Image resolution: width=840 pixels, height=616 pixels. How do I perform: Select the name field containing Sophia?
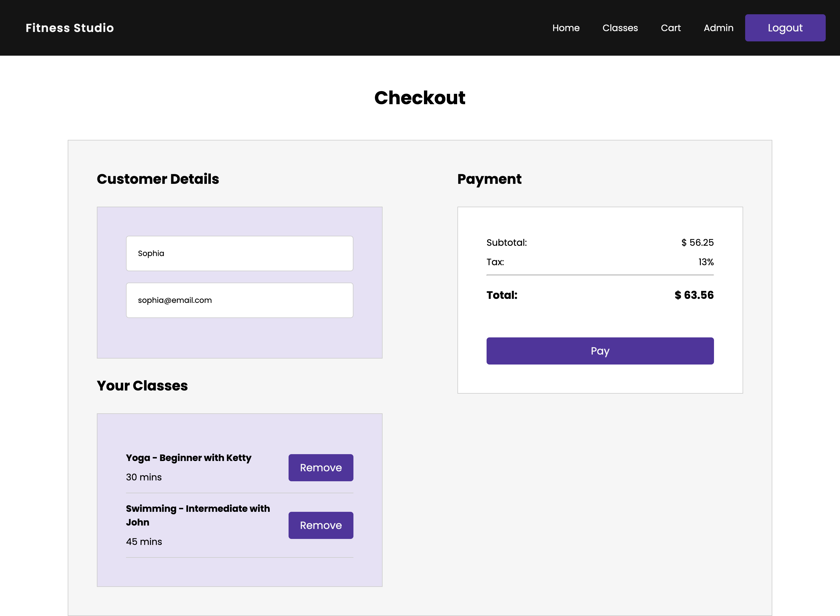pos(239,253)
